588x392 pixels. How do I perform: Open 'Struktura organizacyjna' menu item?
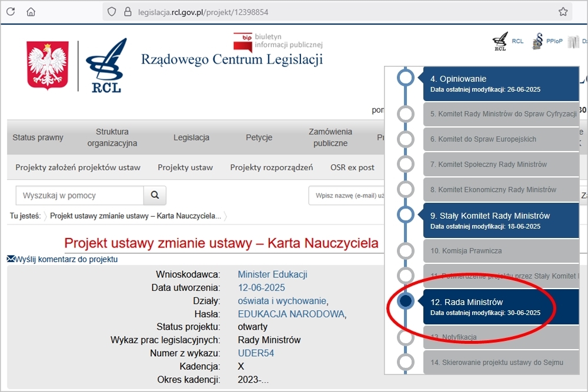pyautogui.click(x=112, y=137)
